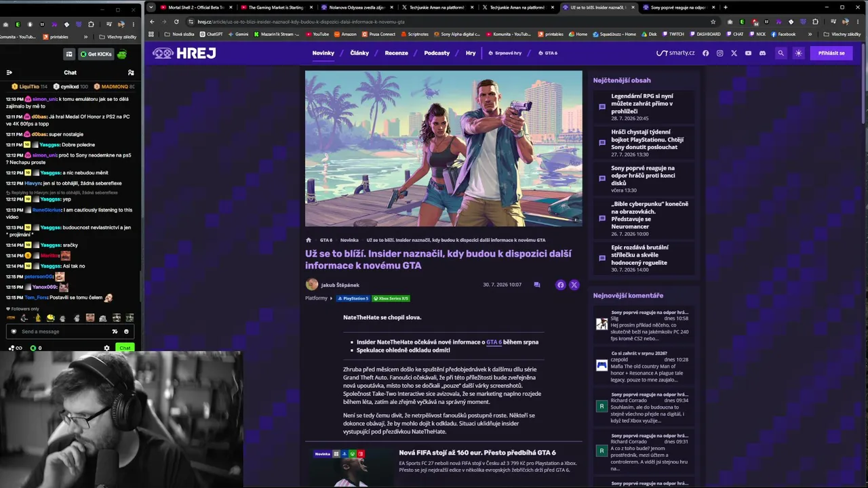Send message with the green Chat button

point(125,348)
